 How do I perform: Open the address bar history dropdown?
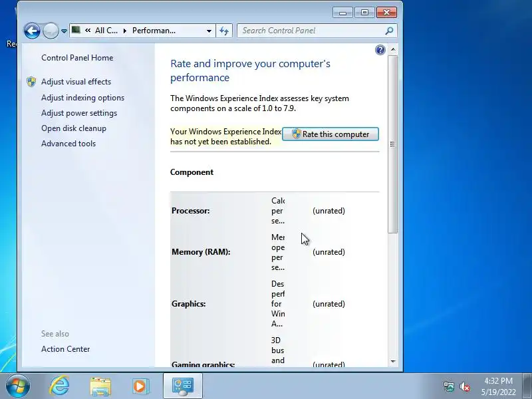[209, 31]
